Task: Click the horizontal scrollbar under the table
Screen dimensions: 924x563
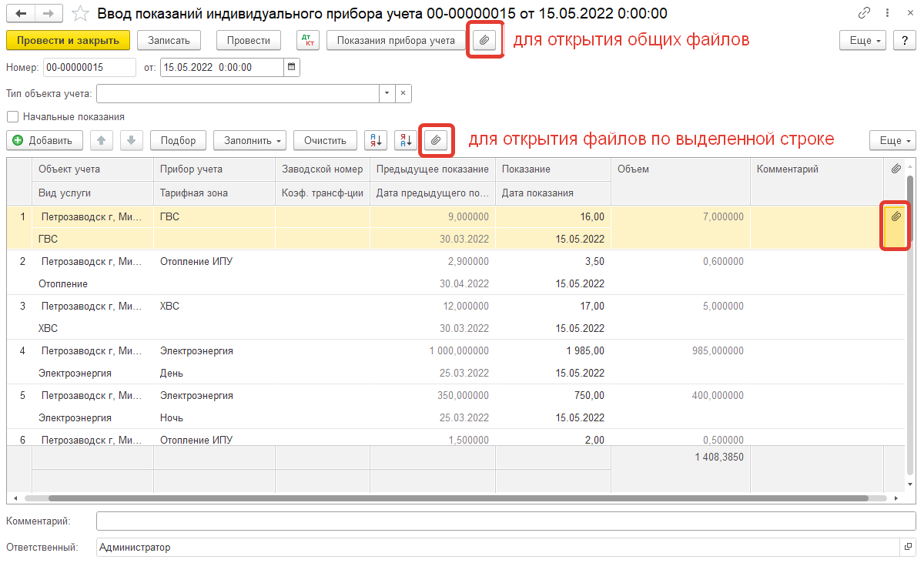Action: [462, 498]
